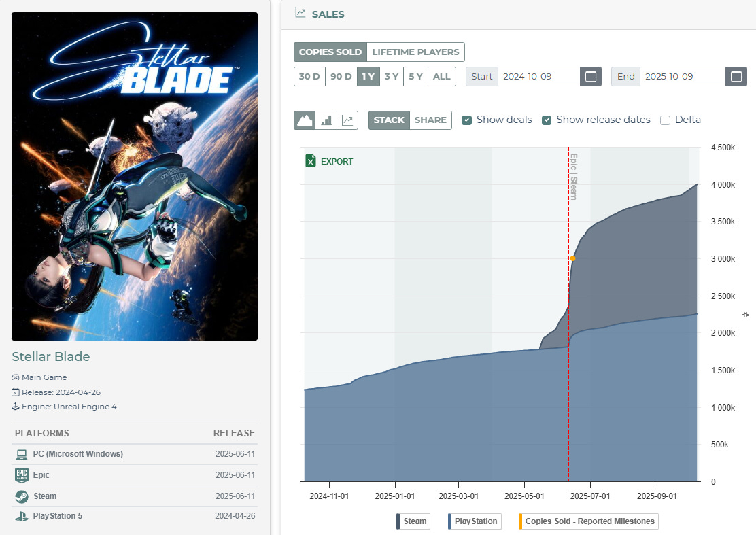The height and width of the screenshot is (535, 756).
Task: Select the ALL time range
Action: [442, 77]
